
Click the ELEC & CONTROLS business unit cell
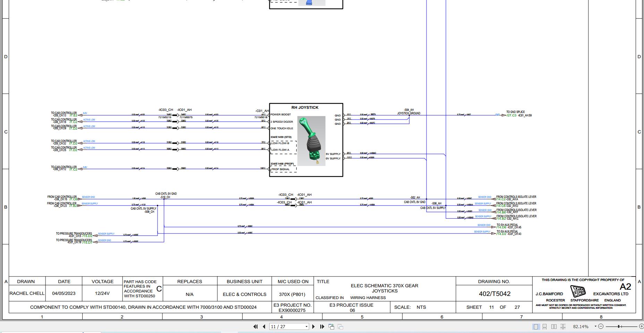point(245,294)
